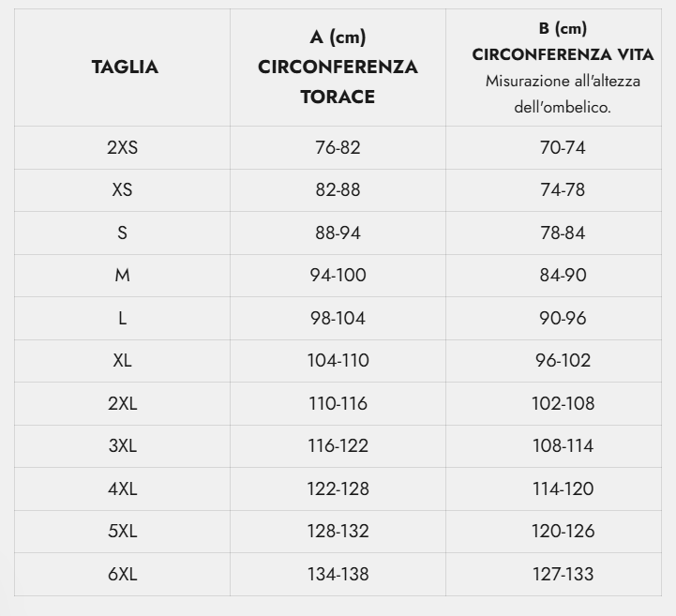676x616 pixels.
Task: Click the 5XL size label
Action: tap(123, 531)
